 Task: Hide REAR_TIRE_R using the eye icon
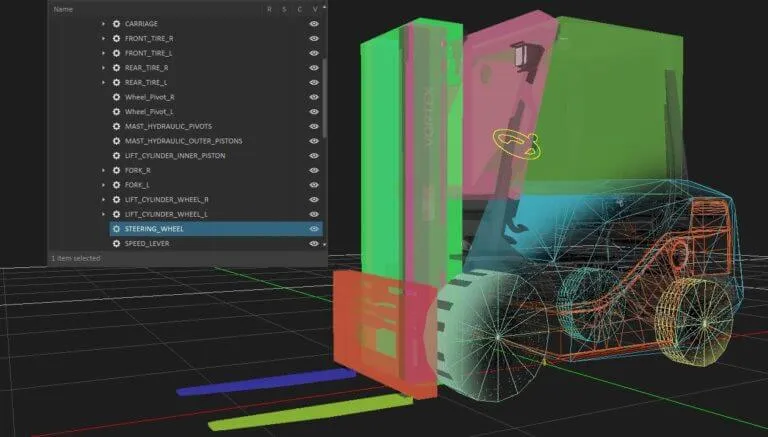point(314,68)
